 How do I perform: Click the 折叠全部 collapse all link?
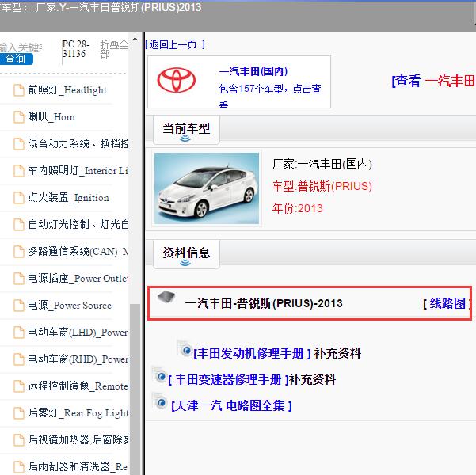[x=114, y=49]
